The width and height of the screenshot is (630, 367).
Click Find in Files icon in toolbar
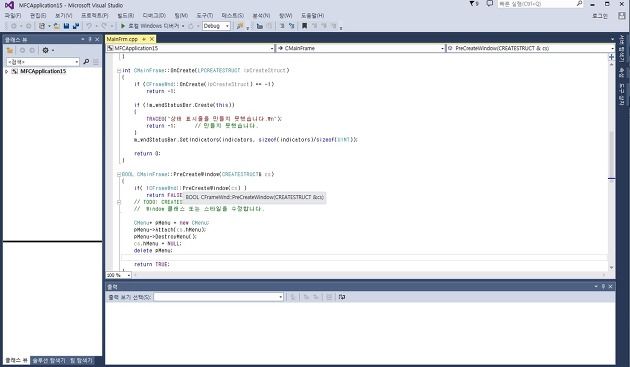point(240,26)
